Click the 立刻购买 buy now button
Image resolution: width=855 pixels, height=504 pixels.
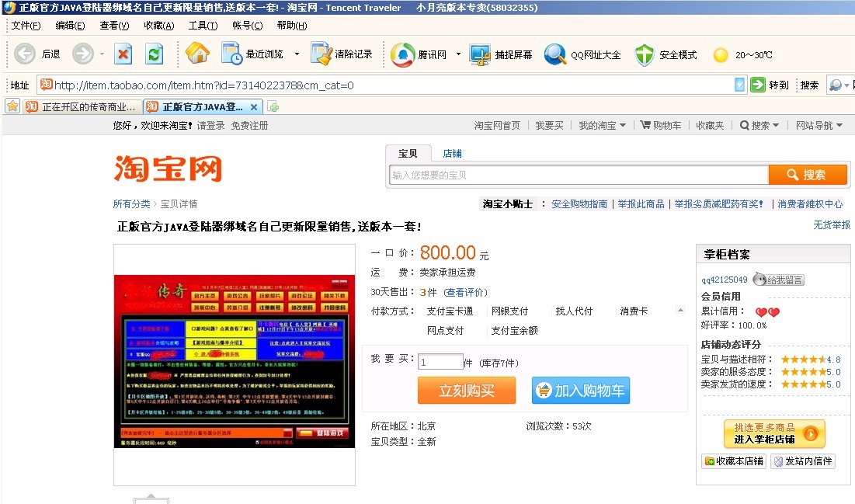(466, 391)
